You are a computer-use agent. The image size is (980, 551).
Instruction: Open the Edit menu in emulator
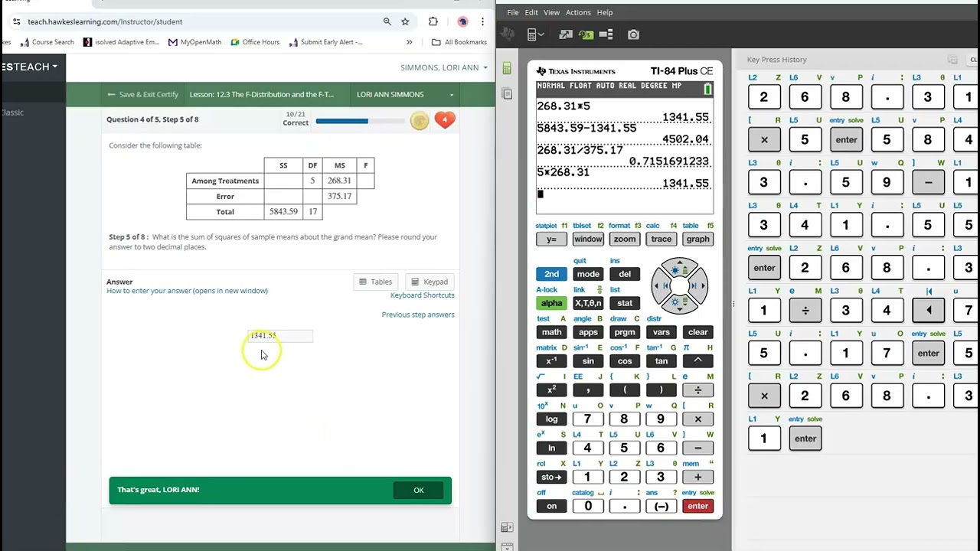(531, 12)
